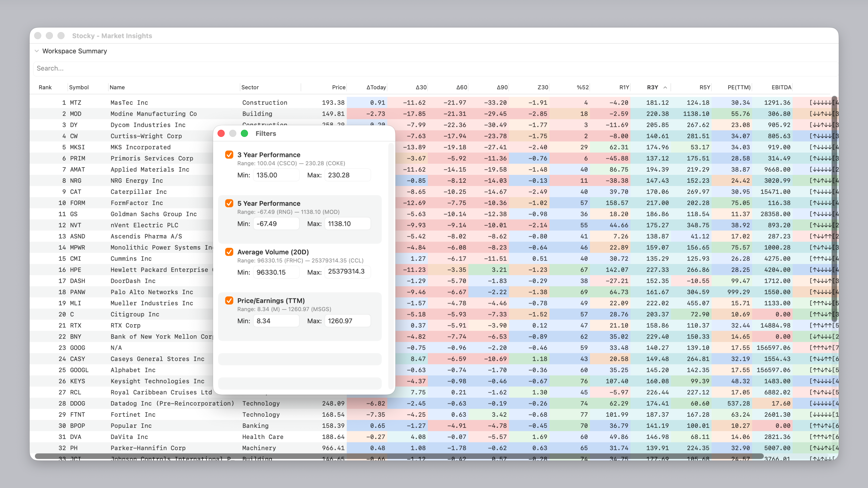Toggle the Average Volume (20D) checkbox
The image size is (868, 488).
click(229, 252)
